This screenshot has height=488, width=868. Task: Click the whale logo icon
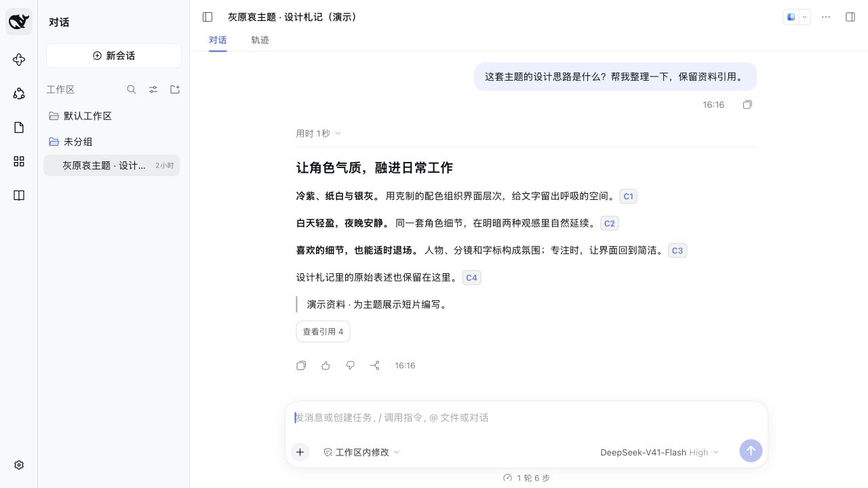point(19,22)
